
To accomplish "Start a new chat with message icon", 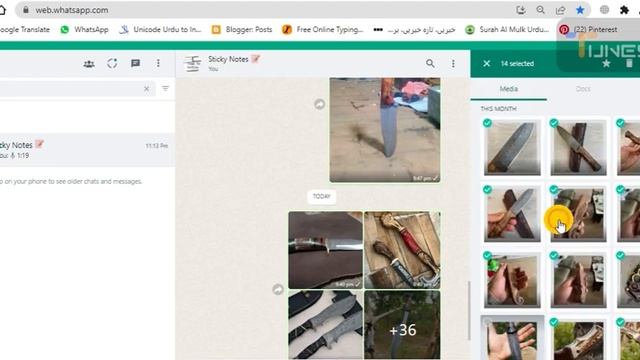I will click(x=136, y=63).
